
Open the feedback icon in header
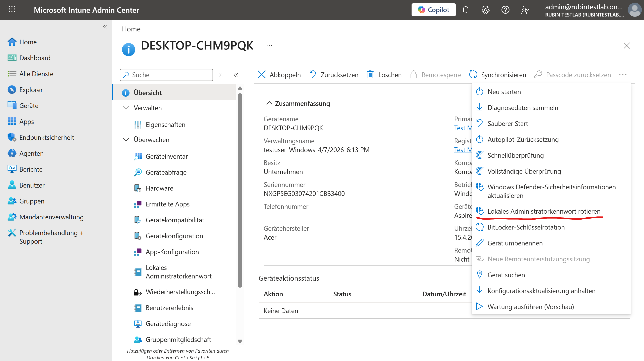(525, 10)
